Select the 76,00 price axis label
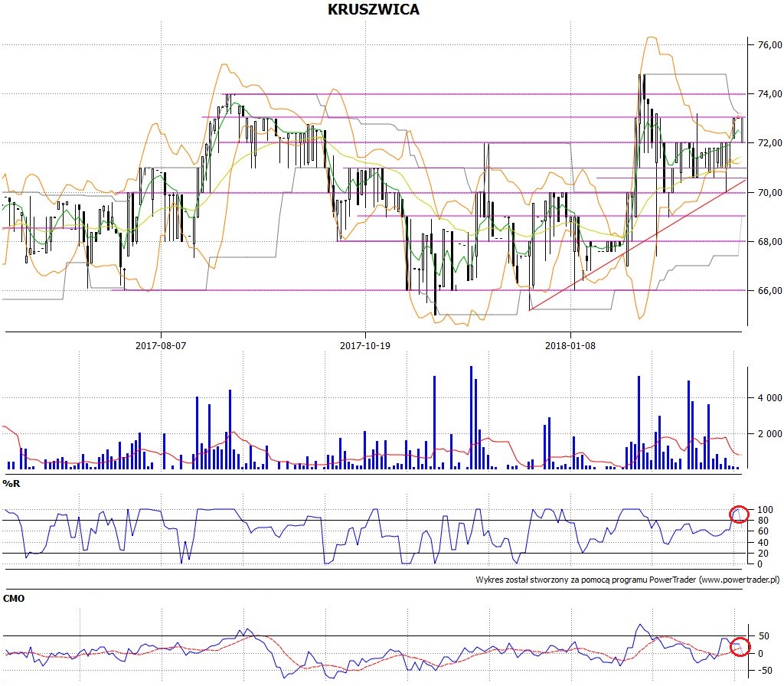Screen dimensions: 784x686 [769, 45]
